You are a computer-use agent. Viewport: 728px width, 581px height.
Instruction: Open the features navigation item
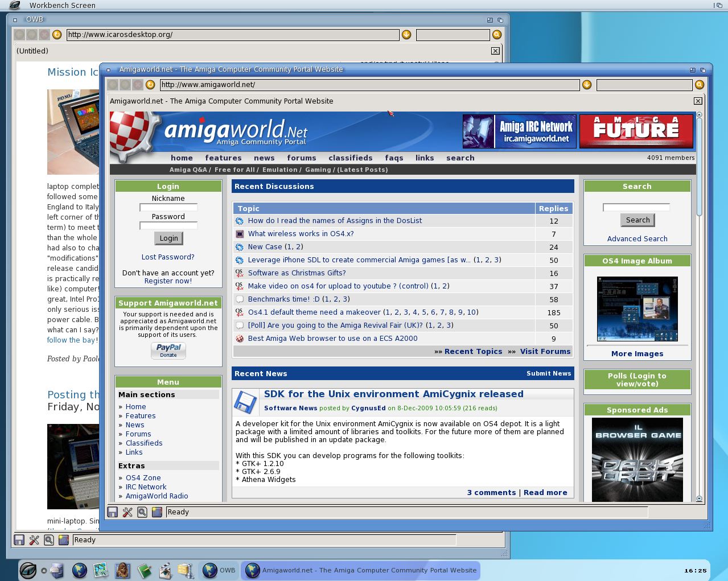(x=223, y=158)
